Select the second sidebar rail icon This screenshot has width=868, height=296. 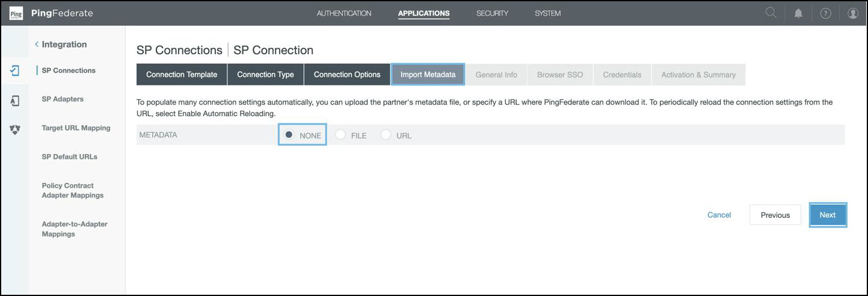point(15,100)
